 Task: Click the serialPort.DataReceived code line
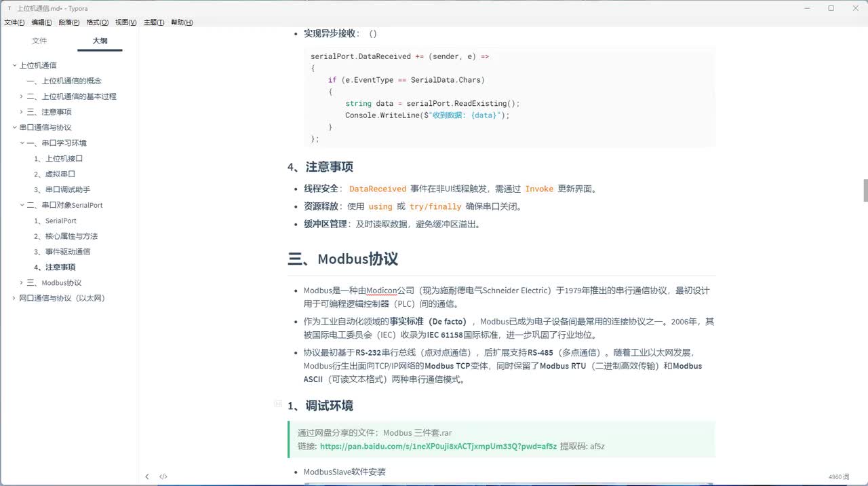pos(400,56)
